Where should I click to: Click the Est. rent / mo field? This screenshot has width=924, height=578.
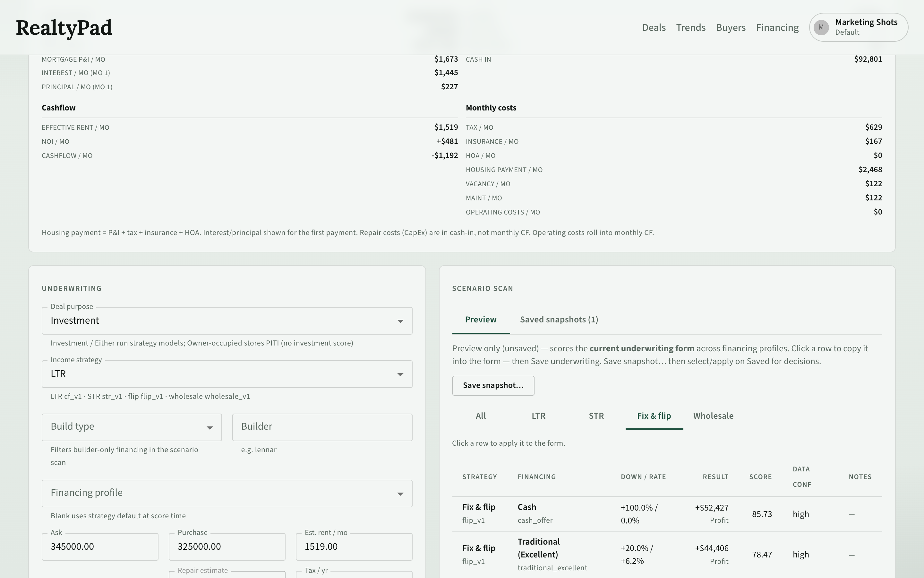point(354,547)
